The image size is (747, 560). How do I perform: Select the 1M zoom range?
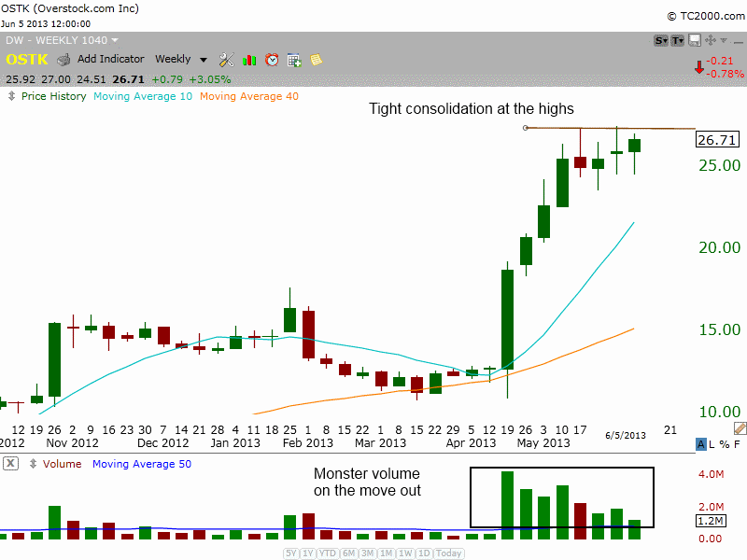387,553
